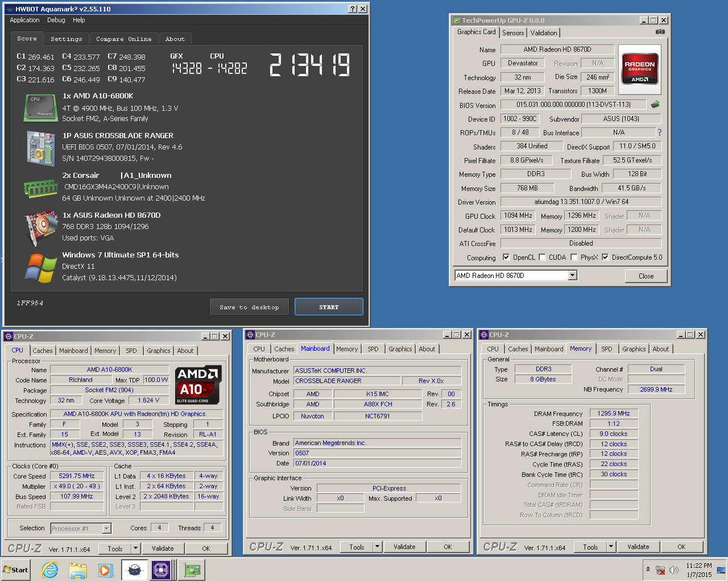Open Tools dropdown arrow in CPU-Z Memory window
The width and height of the screenshot is (728, 582).
611,547
